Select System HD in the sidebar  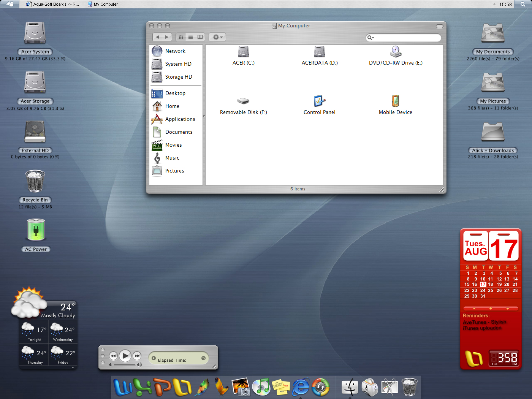[x=172, y=64]
